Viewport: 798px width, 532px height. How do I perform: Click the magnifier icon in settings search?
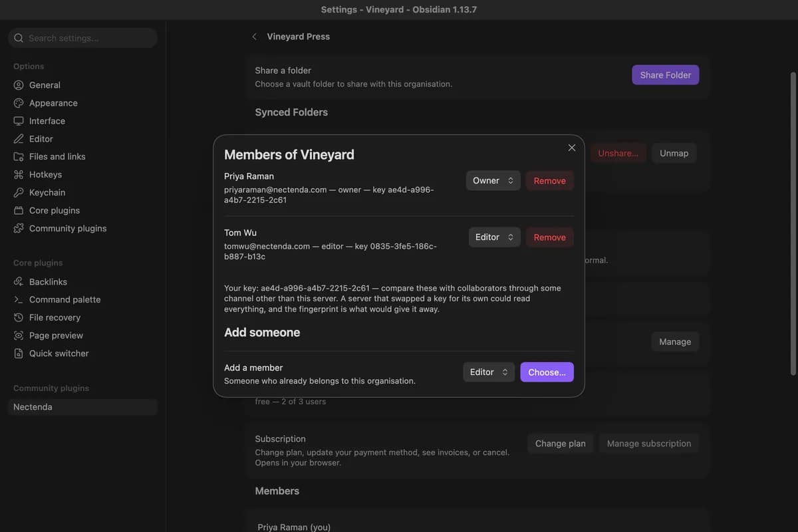coord(19,38)
